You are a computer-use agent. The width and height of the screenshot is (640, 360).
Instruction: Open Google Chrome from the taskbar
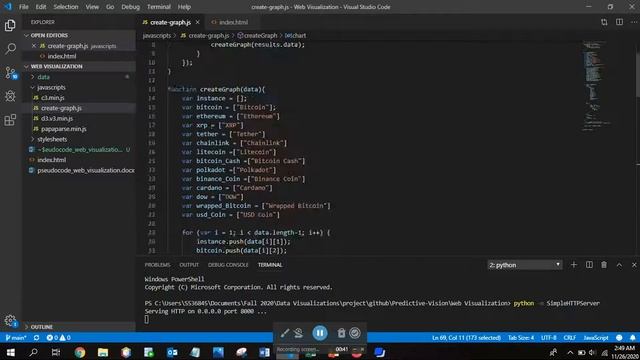(80, 352)
